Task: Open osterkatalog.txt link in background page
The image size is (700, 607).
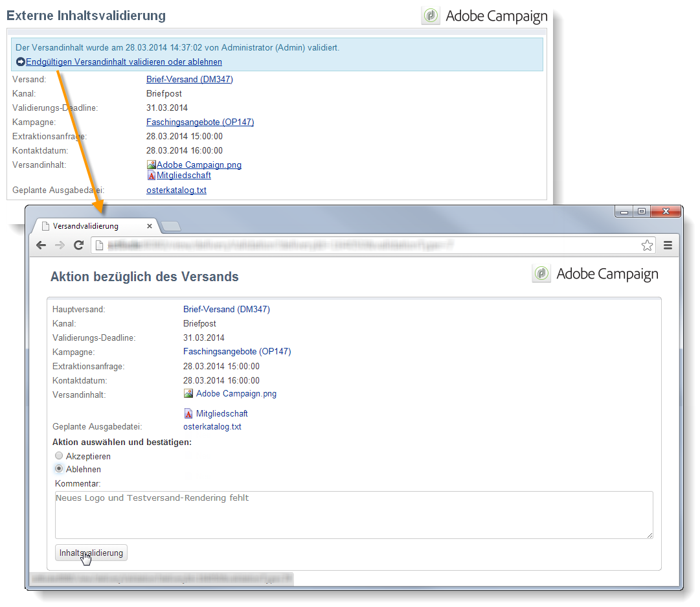Action: point(176,190)
